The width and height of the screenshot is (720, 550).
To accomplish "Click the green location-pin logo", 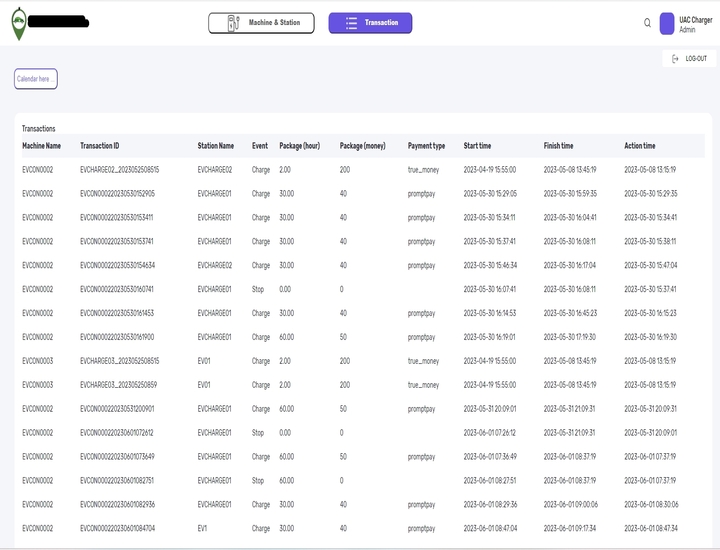I will click(x=17, y=24).
